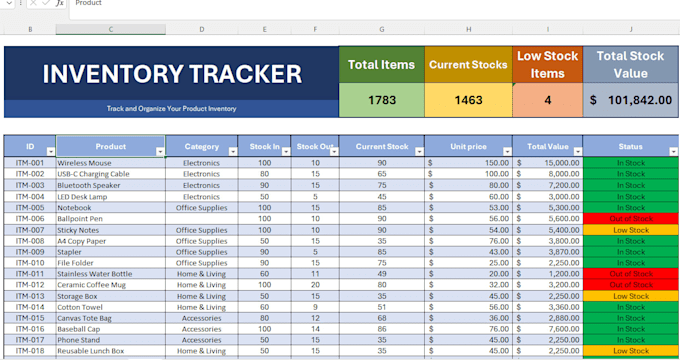Select the Low Stock status for Storage Box
680x360 pixels.
631,296
